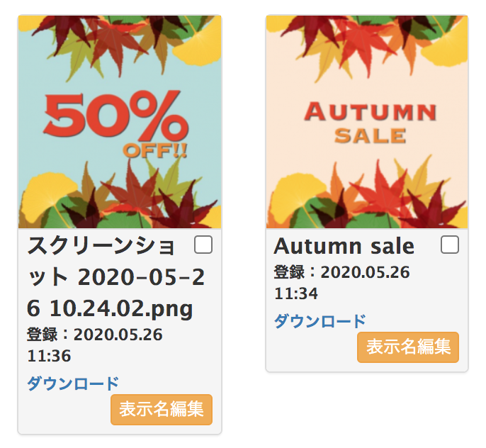Click the 11:36 registration time
The width and height of the screenshot is (486, 448).
pos(49,356)
